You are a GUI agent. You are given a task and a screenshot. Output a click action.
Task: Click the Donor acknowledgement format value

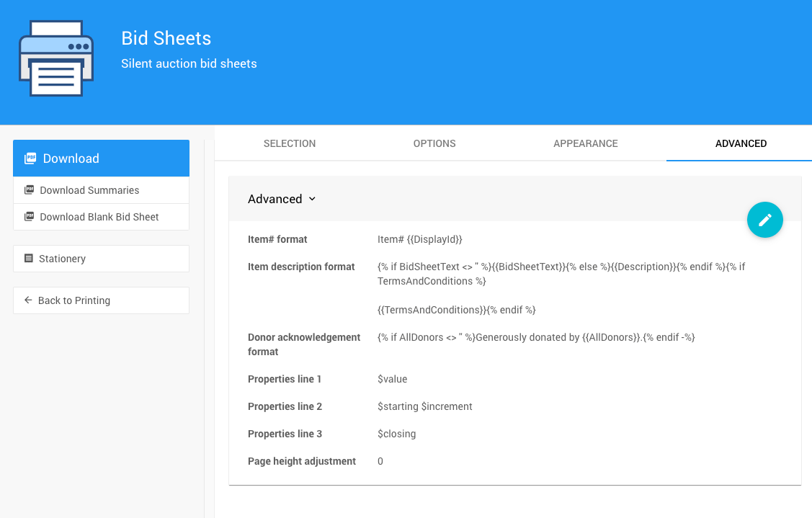point(535,337)
